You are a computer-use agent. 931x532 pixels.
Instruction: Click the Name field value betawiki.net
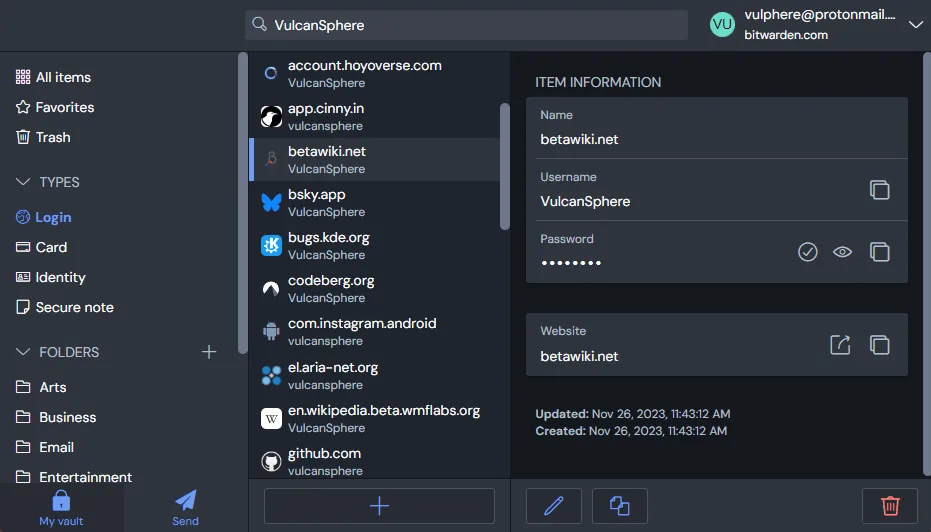pyautogui.click(x=579, y=140)
